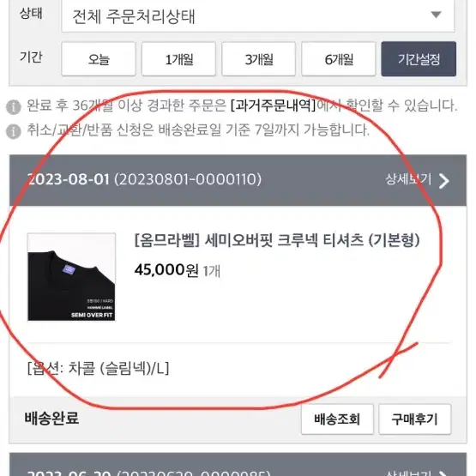Image resolution: width=476 pixels, height=476 pixels.
Task: Select the 1개월 period filter
Action: click(x=178, y=59)
